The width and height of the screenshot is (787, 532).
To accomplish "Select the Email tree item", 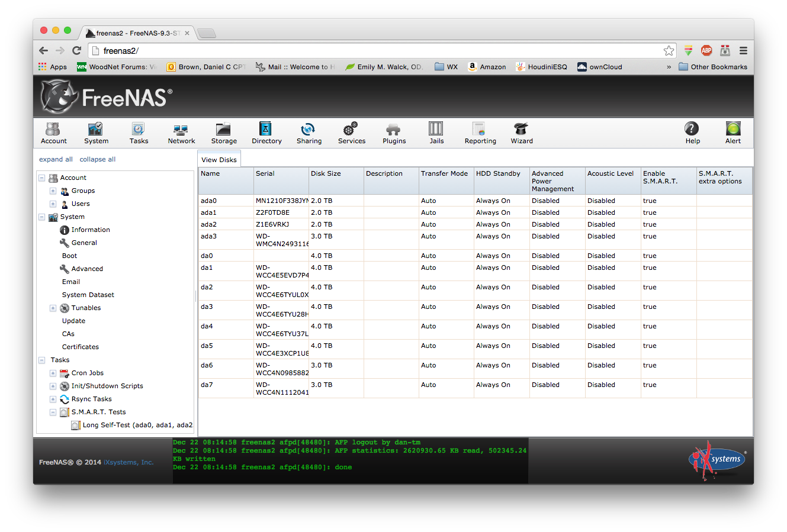I will 71,282.
